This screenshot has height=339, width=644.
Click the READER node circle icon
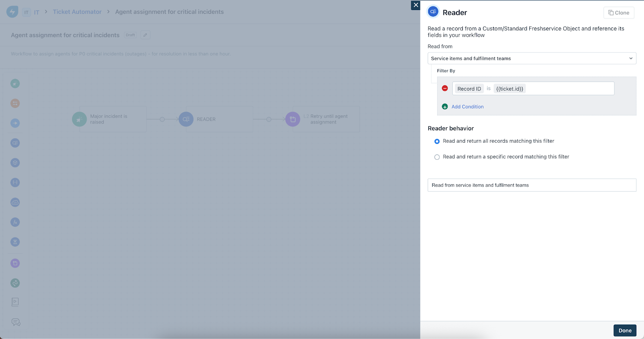(x=186, y=119)
